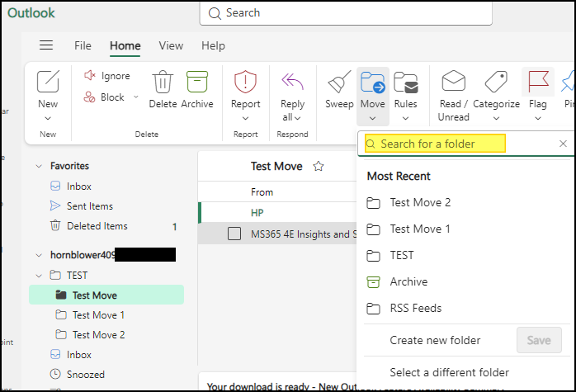Choose Test Move 1 in Most Recent list
Screen dimensions: 576x392
click(465, 229)
